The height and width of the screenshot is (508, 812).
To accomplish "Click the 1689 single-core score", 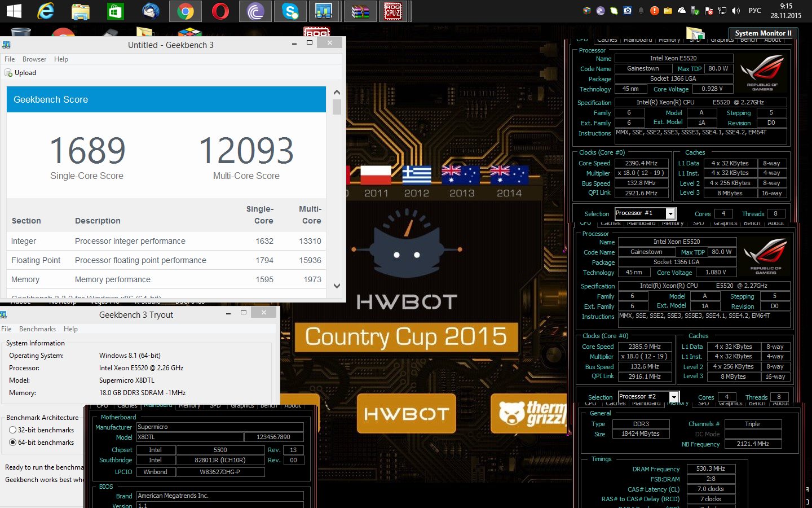I will coord(87,151).
